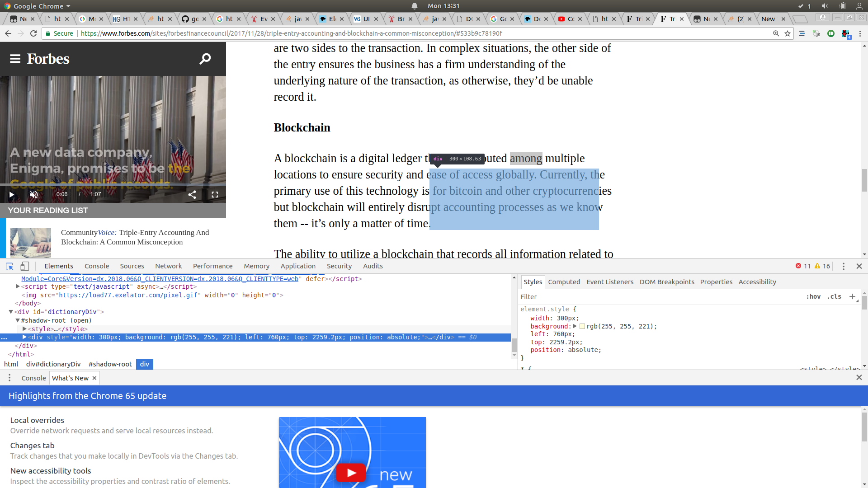Click the Forbes search magnifier icon
868x488 pixels.
click(x=205, y=59)
